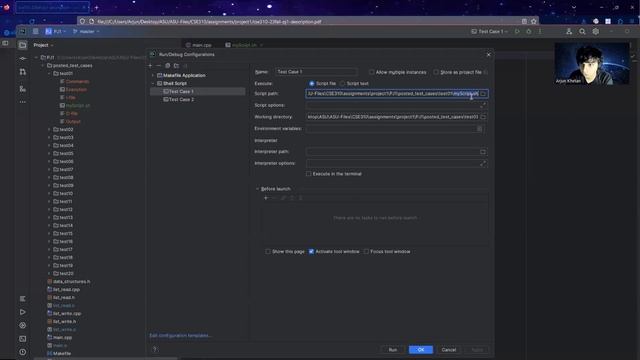Viewport: 640px width, 360px height.
Task: Bookmark the page with browser star icon
Action: 533,21
